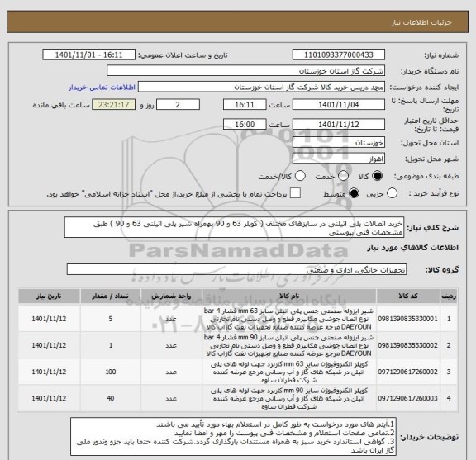Screen dimensions: 476x460
Task: Click the response deadline time 16:11
Action: tap(245, 105)
